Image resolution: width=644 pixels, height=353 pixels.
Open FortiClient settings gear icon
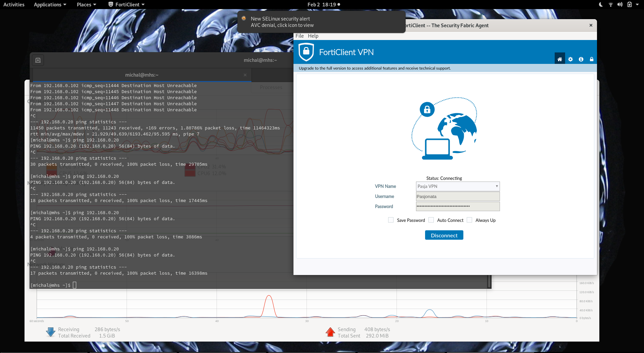pyautogui.click(x=570, y=59)
